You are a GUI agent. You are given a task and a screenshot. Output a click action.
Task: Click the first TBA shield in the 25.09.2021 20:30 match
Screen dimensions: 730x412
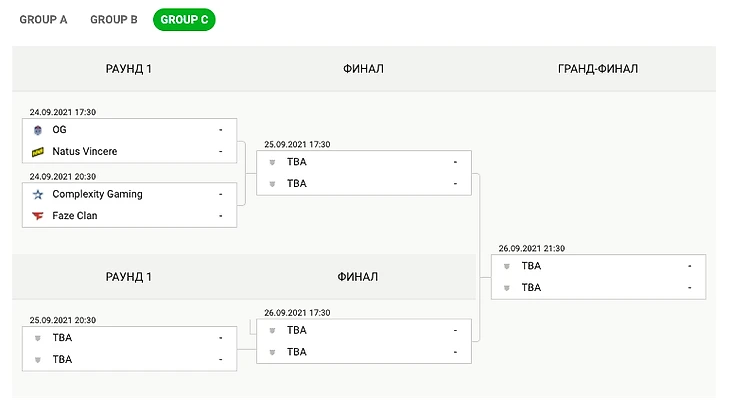coord(38,338)
